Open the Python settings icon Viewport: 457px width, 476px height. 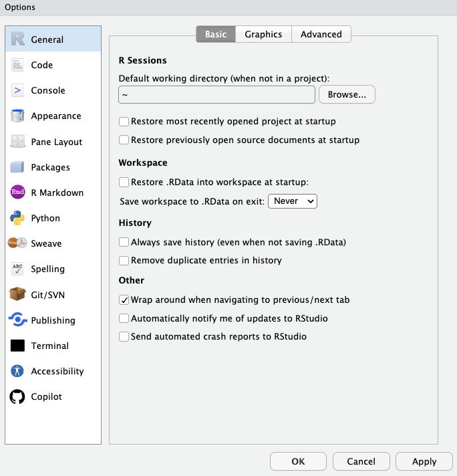click(x=18, y=218)
